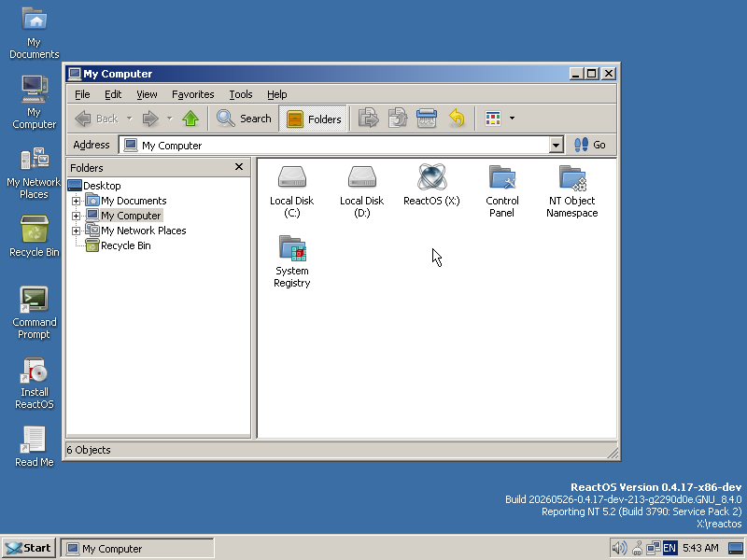Open the Favorites menu
The image size is (747, 560).
[x=193, y=94]
